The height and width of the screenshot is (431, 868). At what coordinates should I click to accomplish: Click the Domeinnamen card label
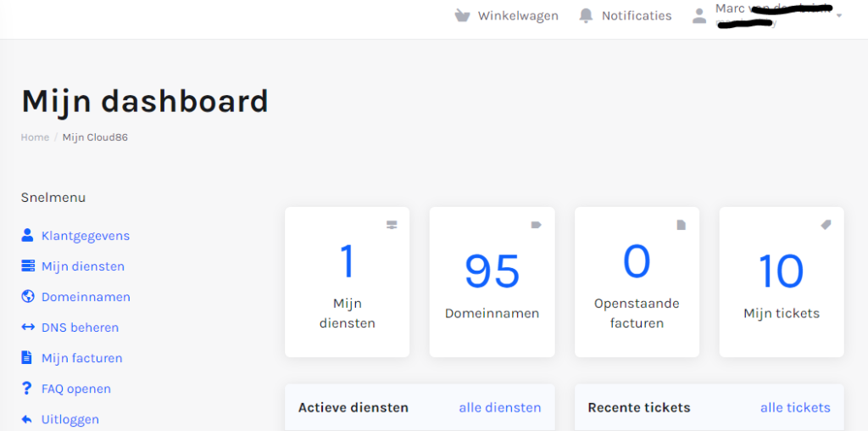click(492, 313)
